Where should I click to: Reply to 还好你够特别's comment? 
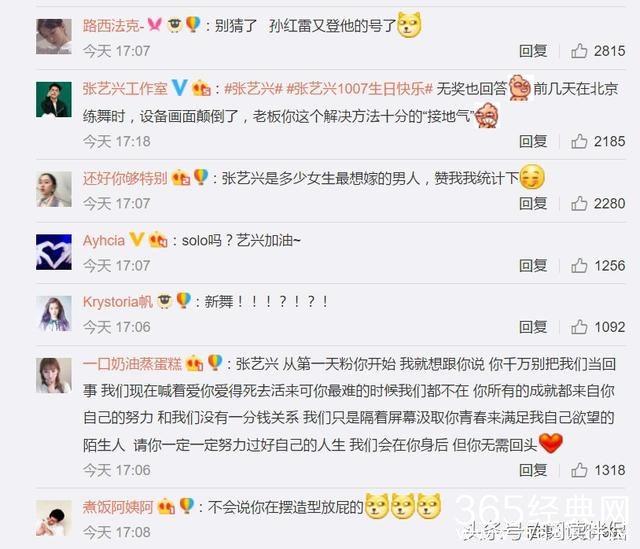(533, 204)
